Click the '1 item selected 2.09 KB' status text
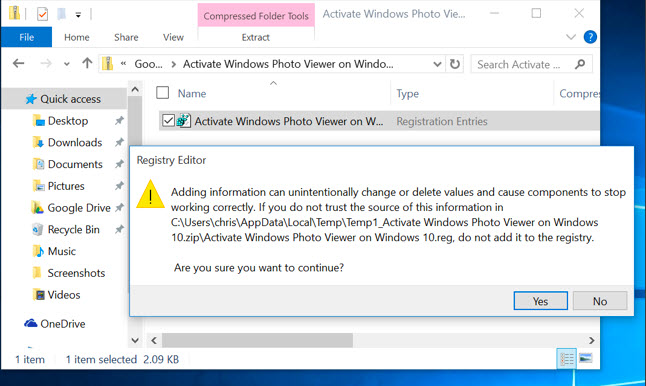The height and width of the screenshot is (386, 646). tap(122, 359)
